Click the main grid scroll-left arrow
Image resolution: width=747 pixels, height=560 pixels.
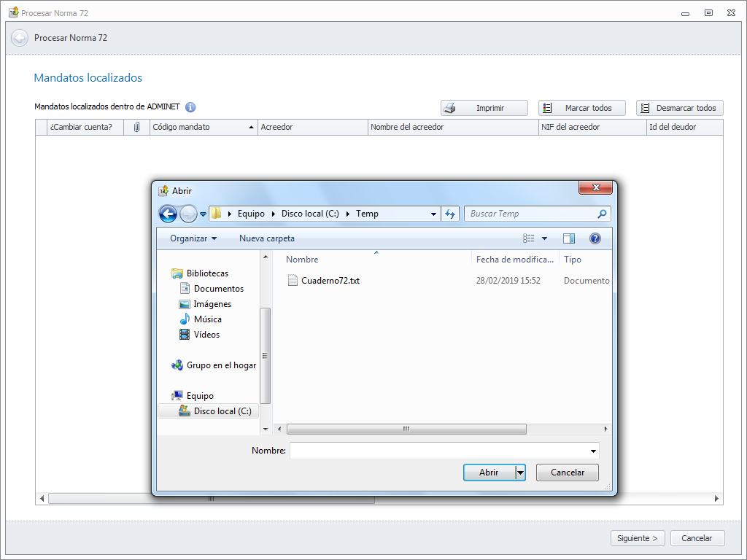(42, 499)
